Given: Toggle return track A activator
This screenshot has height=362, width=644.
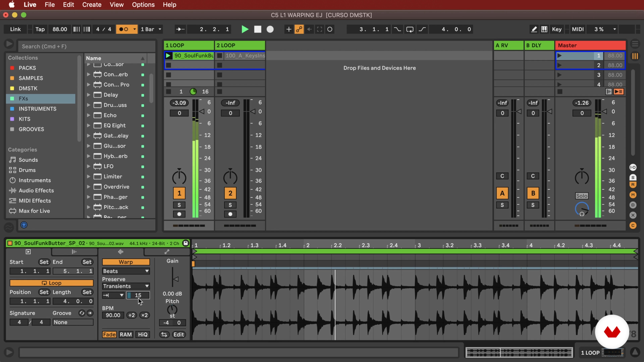Looking at the screenshot, I should (502, 193).
